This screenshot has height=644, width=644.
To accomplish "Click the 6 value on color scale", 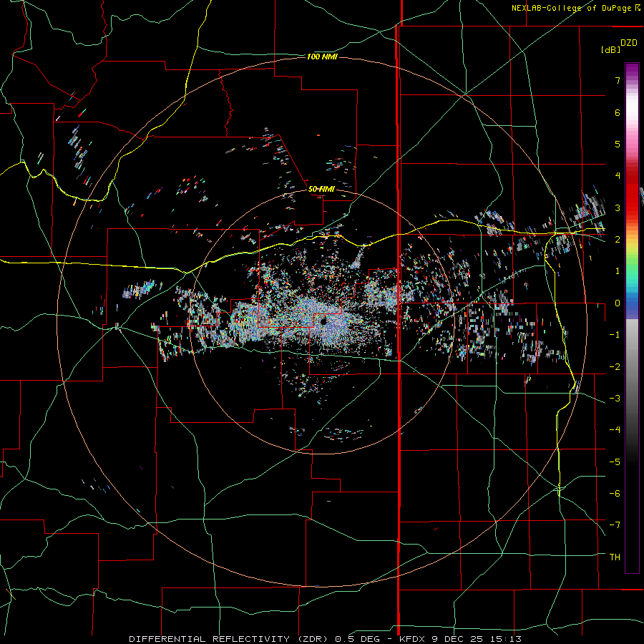I will click(x=618, y=112).
